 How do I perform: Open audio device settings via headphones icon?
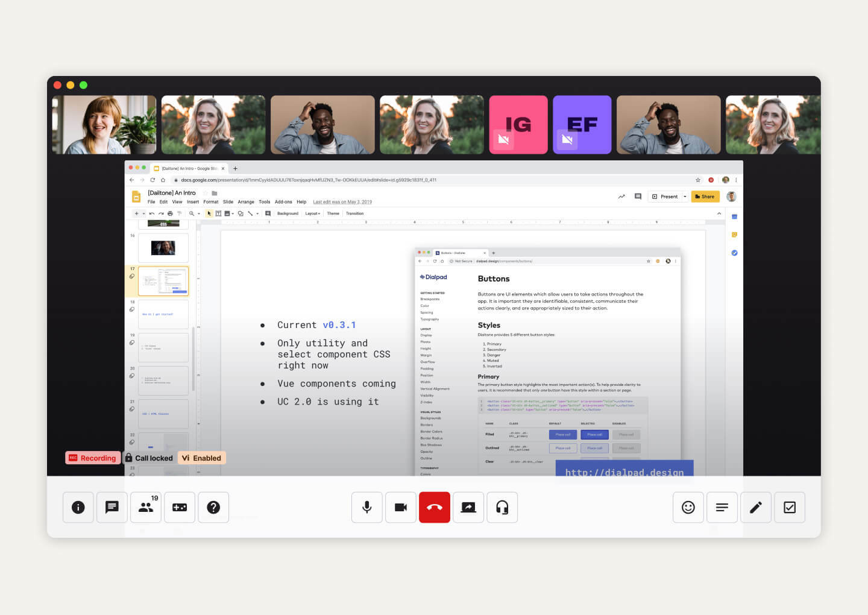click(x=502, y=507)
